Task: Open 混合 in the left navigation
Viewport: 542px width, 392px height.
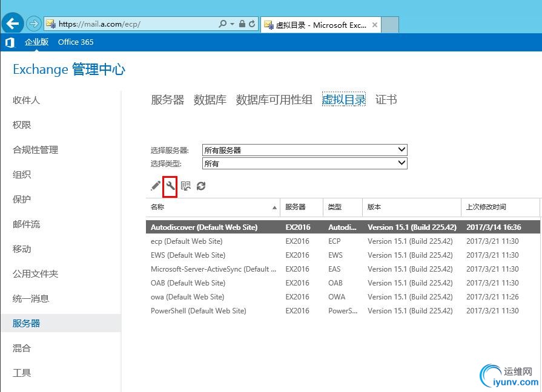Action: click(22, 348)
